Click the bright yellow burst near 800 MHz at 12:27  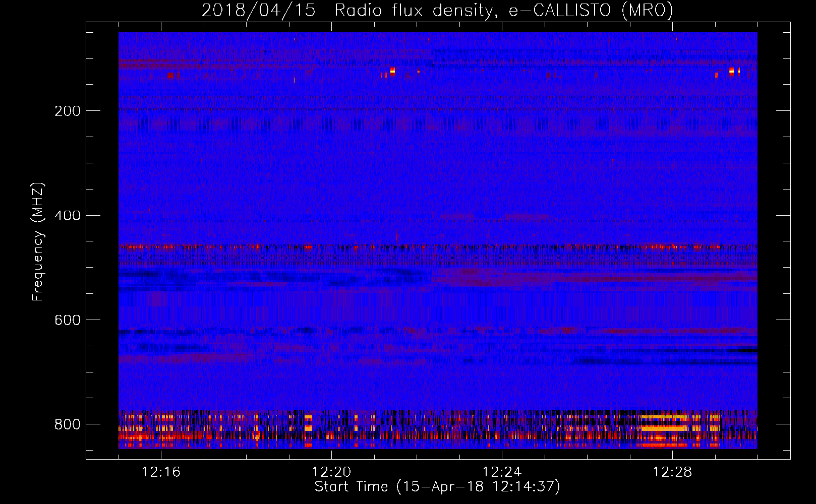pos(664,428)
